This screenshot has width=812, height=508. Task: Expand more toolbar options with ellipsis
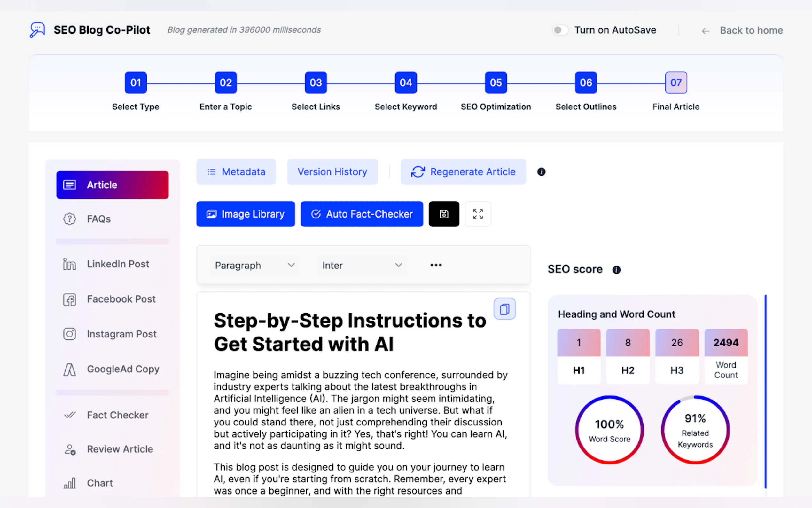tap(436, 265)
